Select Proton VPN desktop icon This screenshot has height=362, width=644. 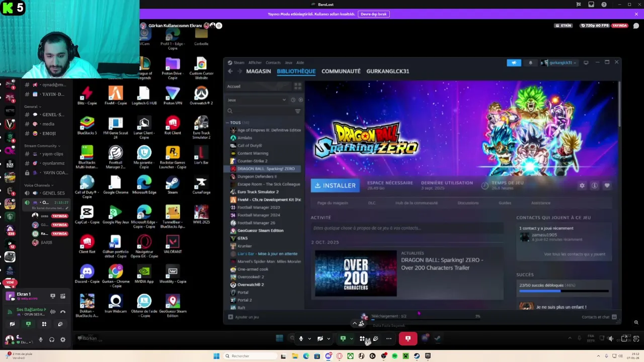[173, 96]
